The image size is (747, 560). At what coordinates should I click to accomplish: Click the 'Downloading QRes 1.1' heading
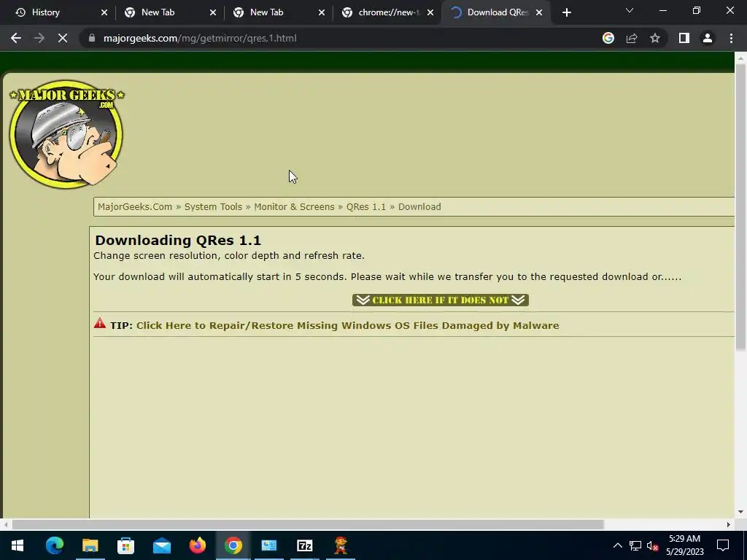point(178,240)
